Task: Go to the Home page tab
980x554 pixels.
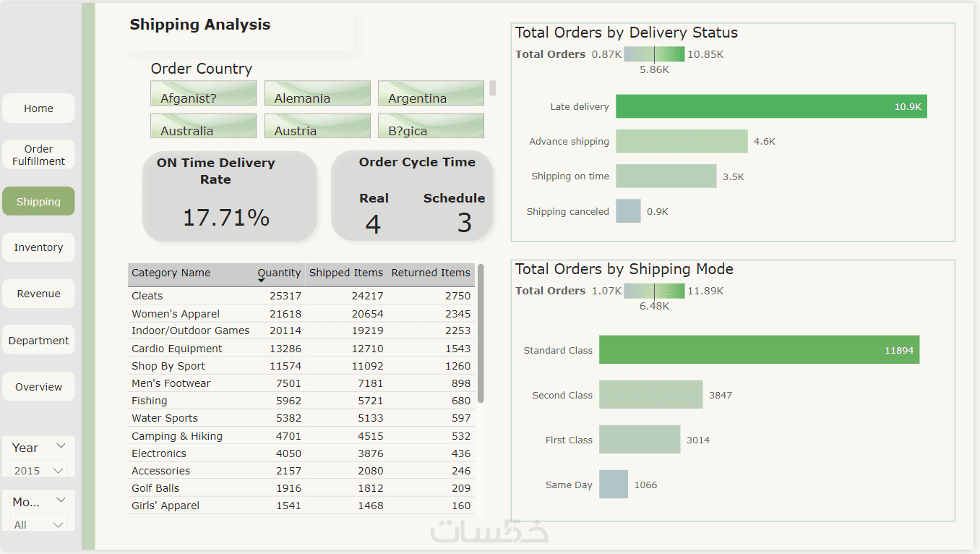Action: click(x=38, y=108)
